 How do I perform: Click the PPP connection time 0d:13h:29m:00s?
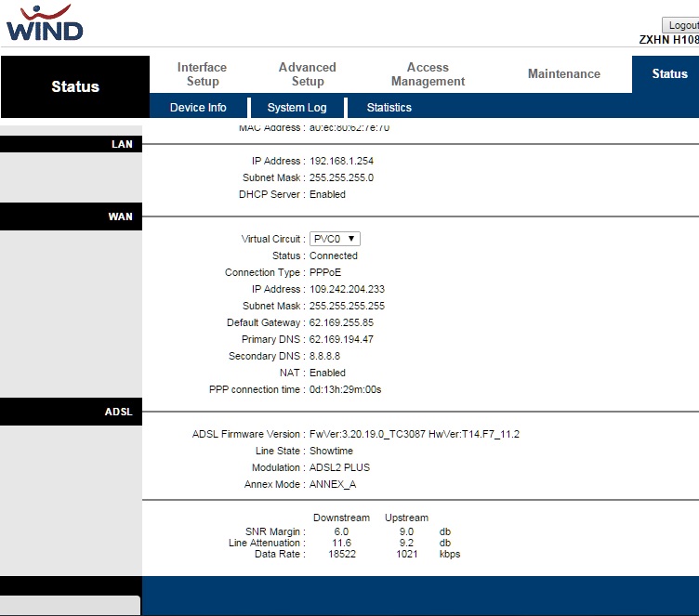(346, 389)
